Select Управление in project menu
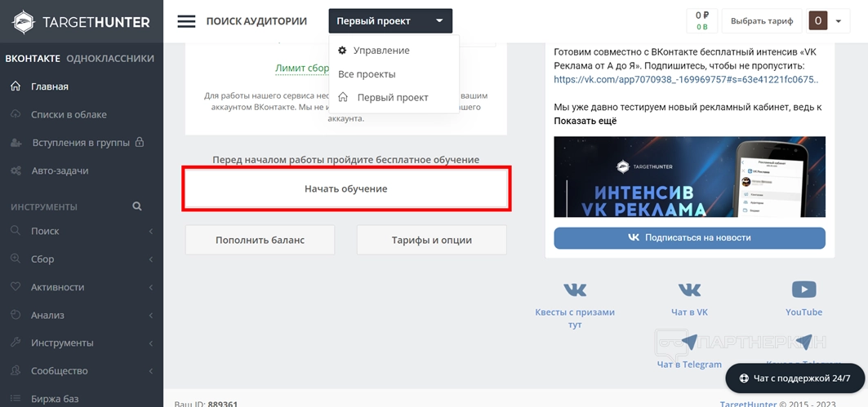868x407 pixels. tap(381, 51)
